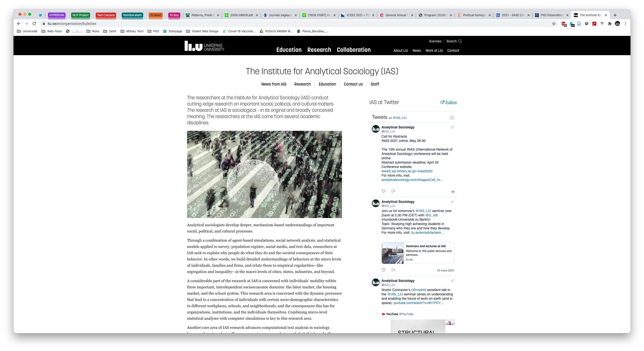Like the Call for Abstracts tweet

tap(383, 191)
